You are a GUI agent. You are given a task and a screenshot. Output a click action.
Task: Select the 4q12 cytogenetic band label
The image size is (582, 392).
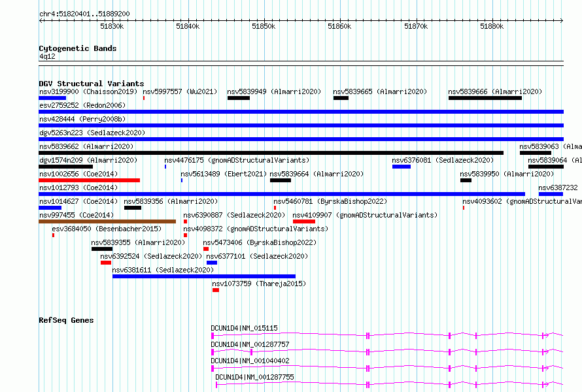point(47,56)
